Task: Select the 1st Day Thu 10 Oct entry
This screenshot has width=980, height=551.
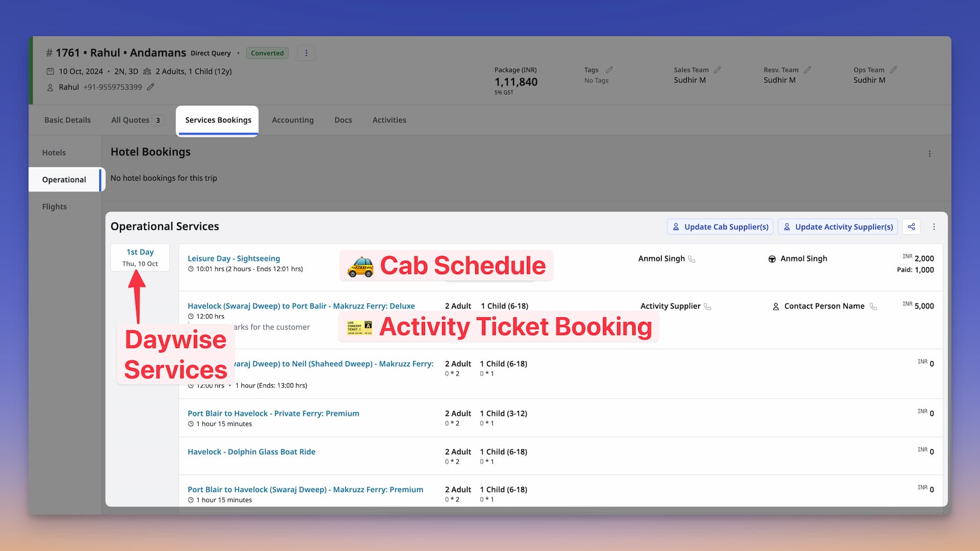Action: pyautogui.click(x=140, y=257)
